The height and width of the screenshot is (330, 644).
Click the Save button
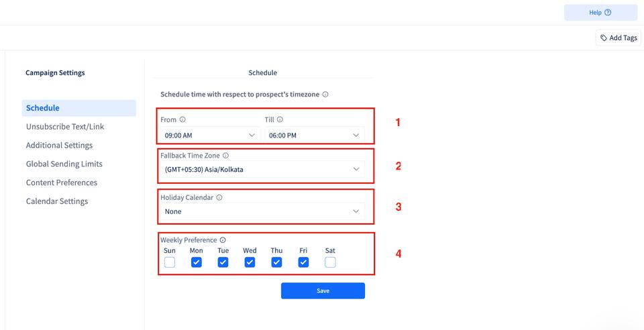click(x=323, y=290)
